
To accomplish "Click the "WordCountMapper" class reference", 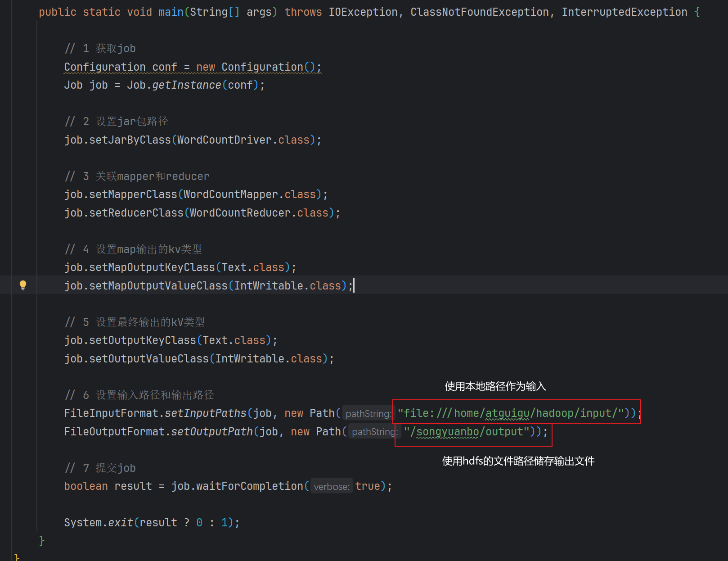I will click(231, 195).
